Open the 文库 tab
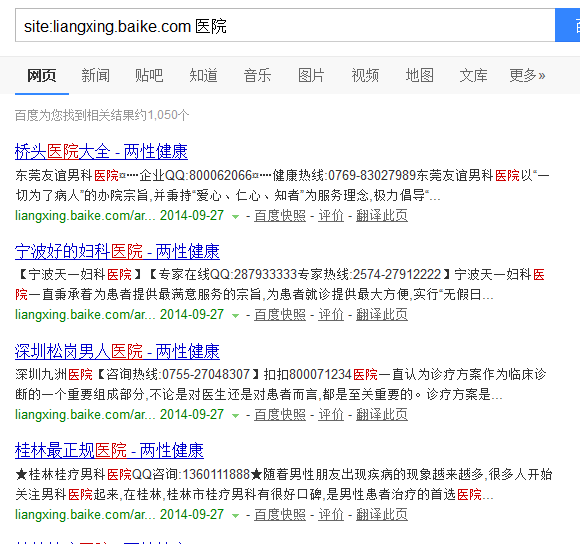 coord(473,75)
